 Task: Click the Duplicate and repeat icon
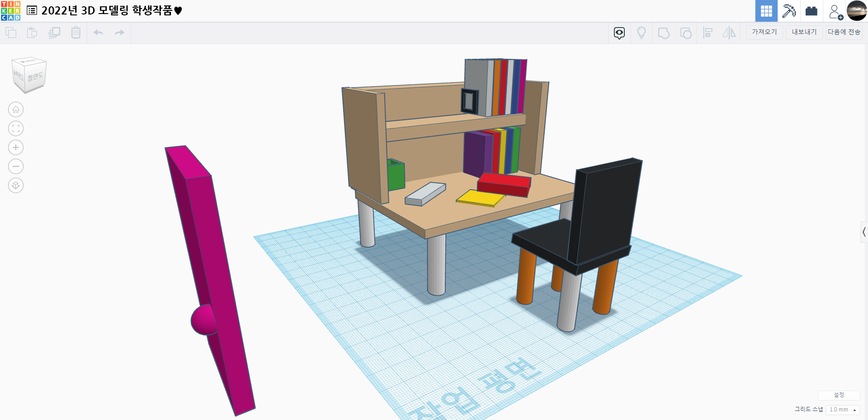pos(54,33)
